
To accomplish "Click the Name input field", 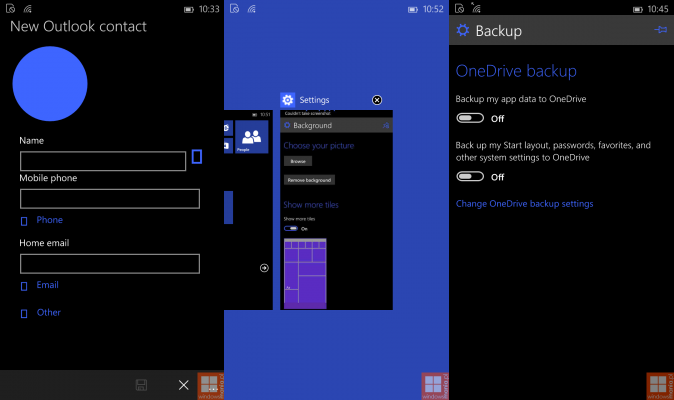I will pos(103,161).
